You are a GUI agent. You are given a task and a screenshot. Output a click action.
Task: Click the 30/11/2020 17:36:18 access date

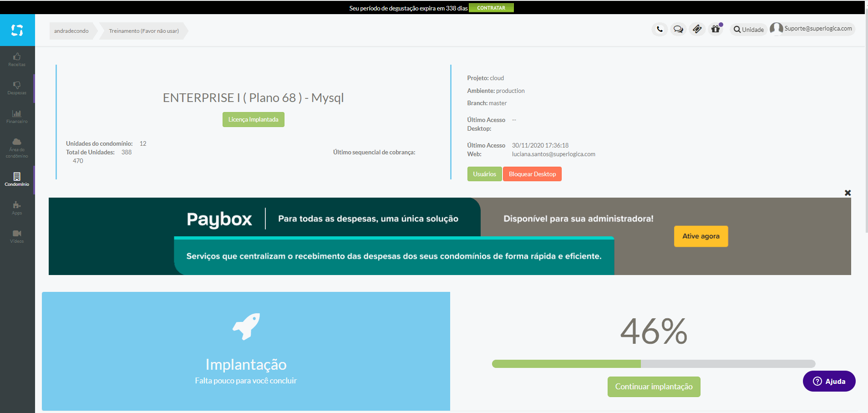coord(540,145)
